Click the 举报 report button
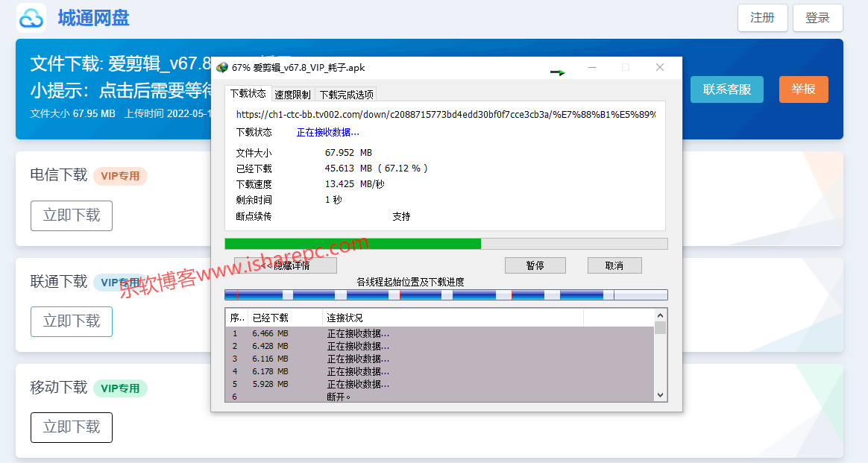Viewport: 868px width, 463px height. click(803, 89)
